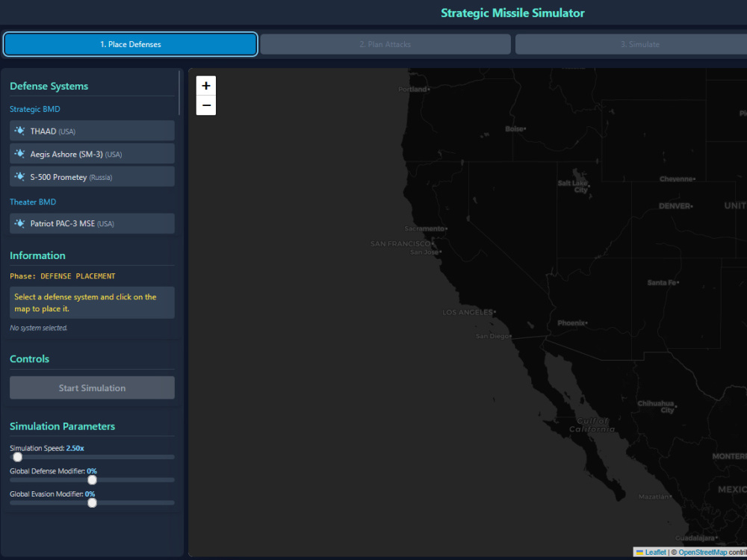
Task: Click the Strategic Missile Simulator title
Action: (x=512, y=13)
